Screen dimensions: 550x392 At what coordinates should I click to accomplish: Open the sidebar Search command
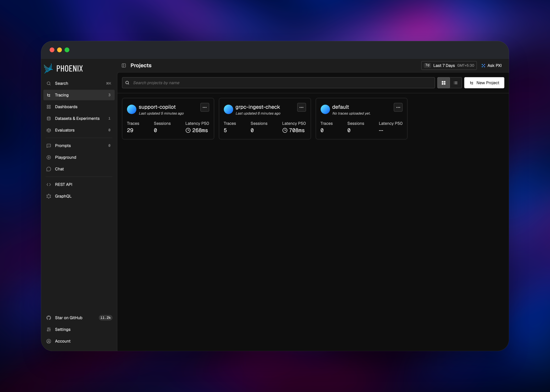pyautogui.click(x=79, y=83)
